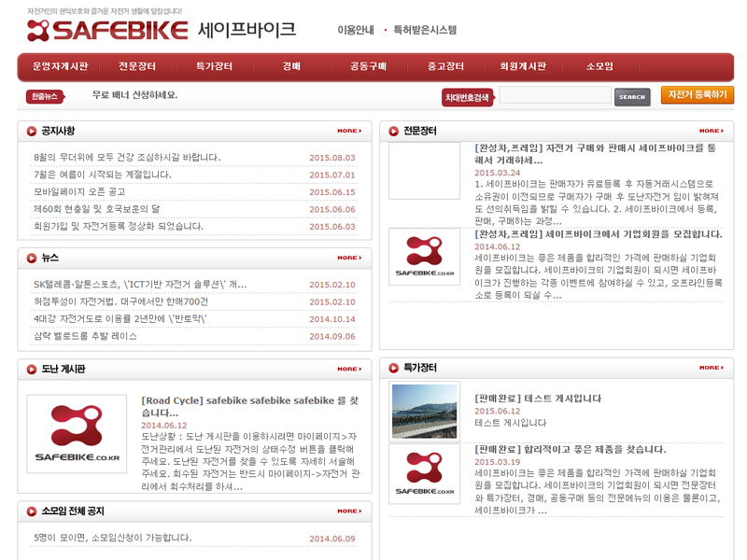Open the news item '4대강 자전거도로 이용률 2년만에'
This screenshot has height=560, width=747.
click(120, 318)
